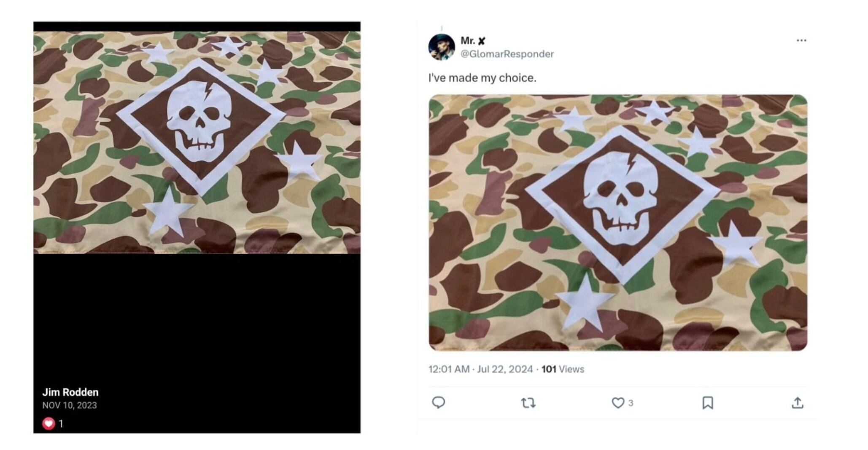Screen dimensions: 868x450
Task: Click the Jim Rodden name
Action: click(x=70, y=392)
